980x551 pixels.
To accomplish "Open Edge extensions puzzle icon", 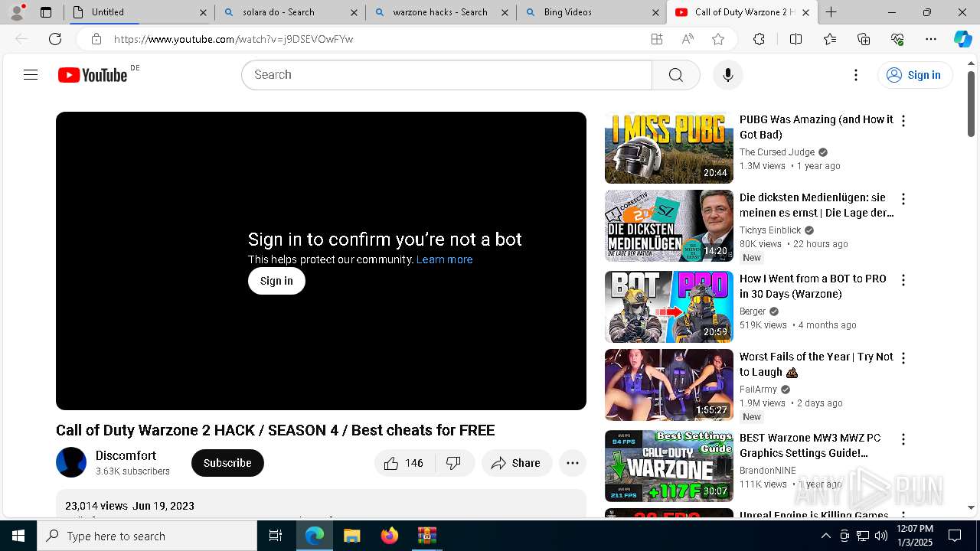I will (759, 39).
